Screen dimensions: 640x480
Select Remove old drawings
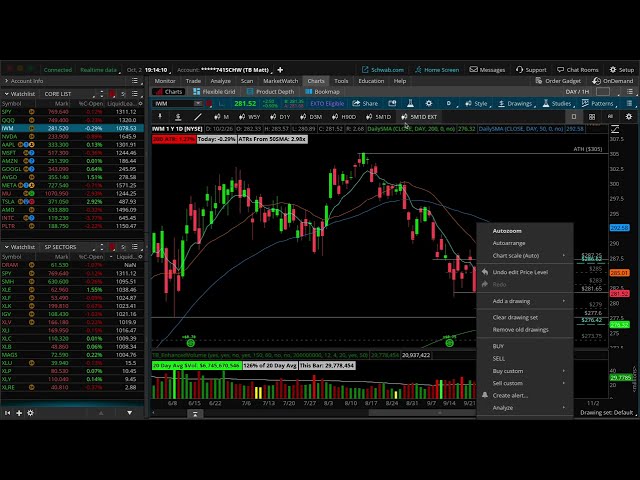coord(525,329)
